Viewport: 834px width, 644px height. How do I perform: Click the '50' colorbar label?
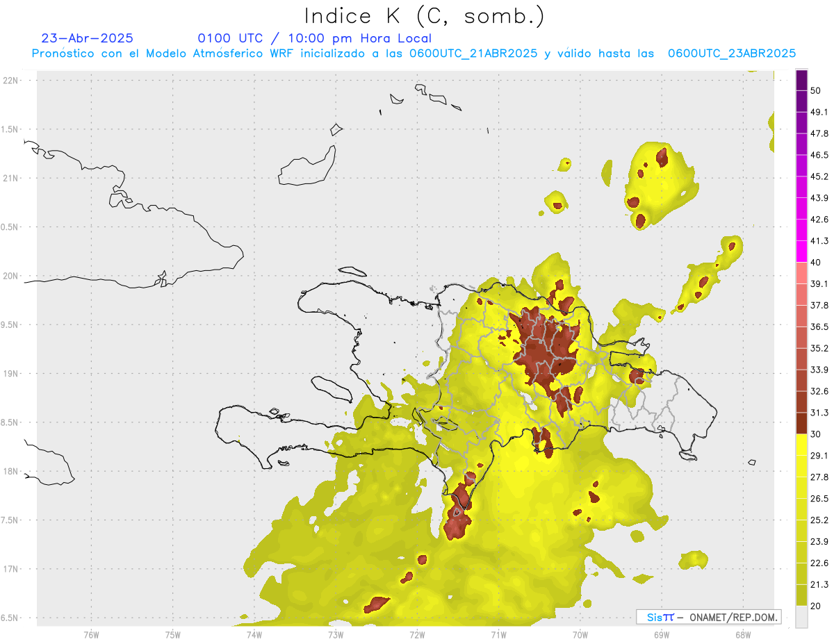pyautogui.click(x=816, y=90)
